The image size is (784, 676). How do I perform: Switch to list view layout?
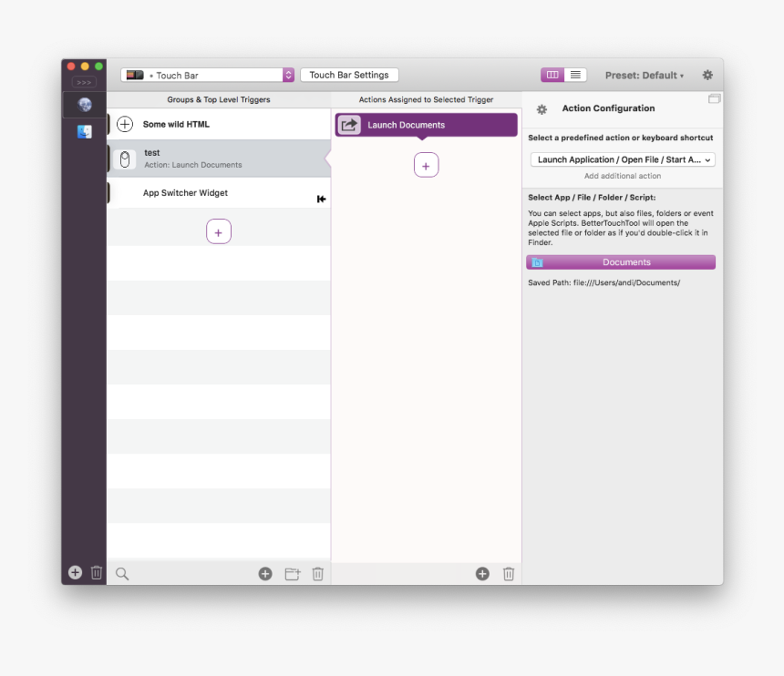point(575,75)
